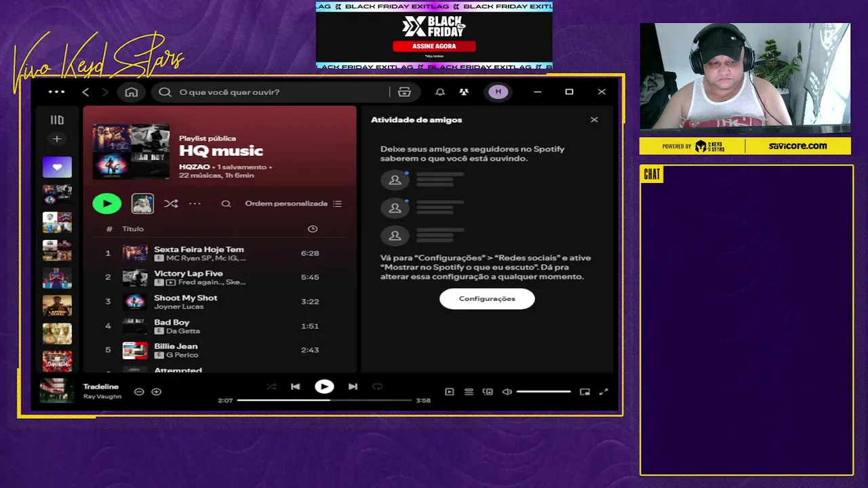The image size is (868, 488).
Task: Open the DANADA playlist thumbnail in the sidebar
Action: 57,361
